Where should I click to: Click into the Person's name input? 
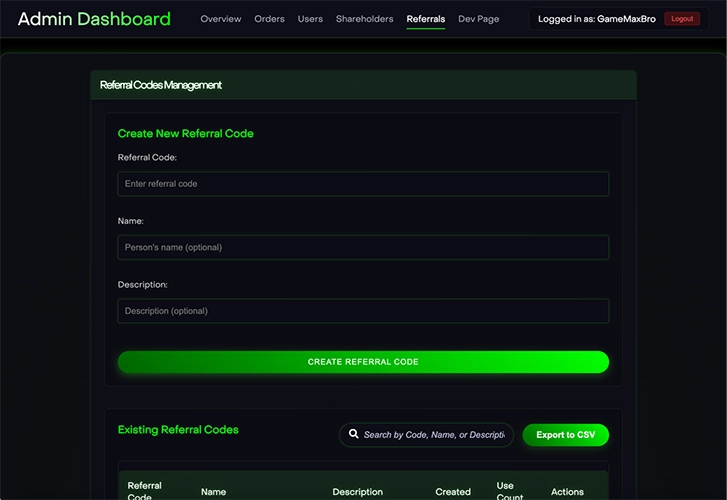tap(363, 247)
